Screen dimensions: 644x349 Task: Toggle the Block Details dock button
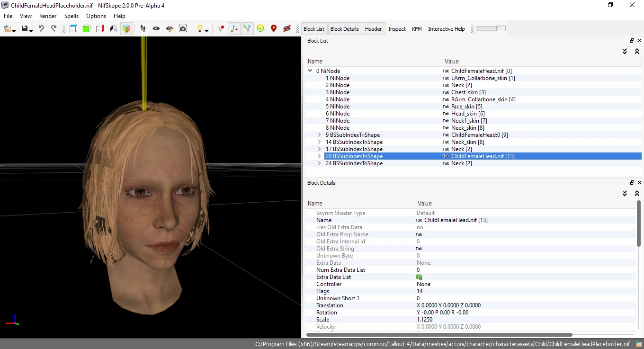345,29
